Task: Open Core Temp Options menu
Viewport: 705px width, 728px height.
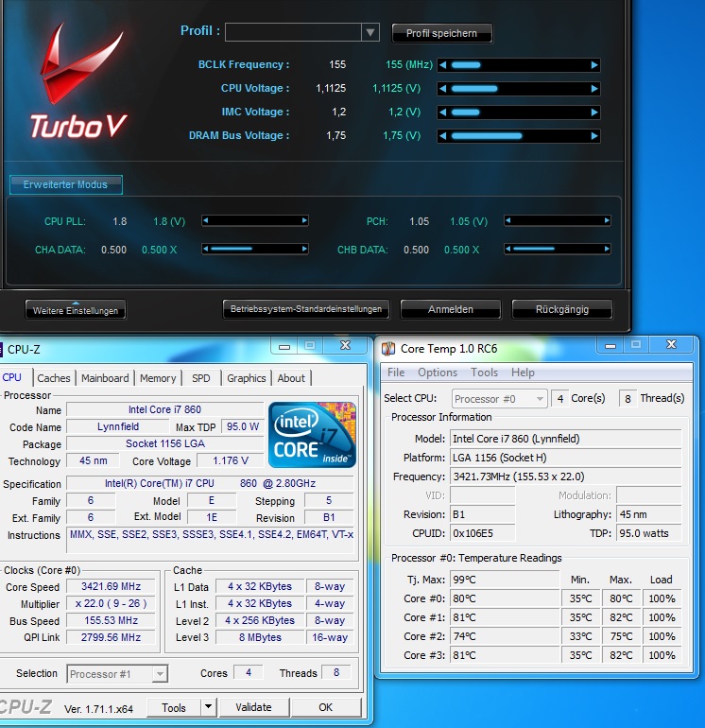Action: point(438,373)
